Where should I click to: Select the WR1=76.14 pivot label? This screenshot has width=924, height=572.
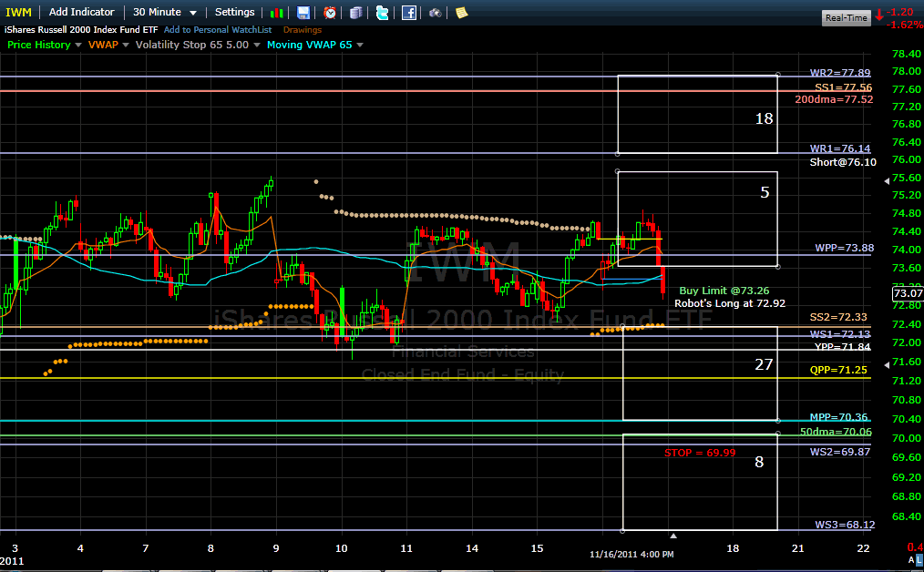point(840,148)
